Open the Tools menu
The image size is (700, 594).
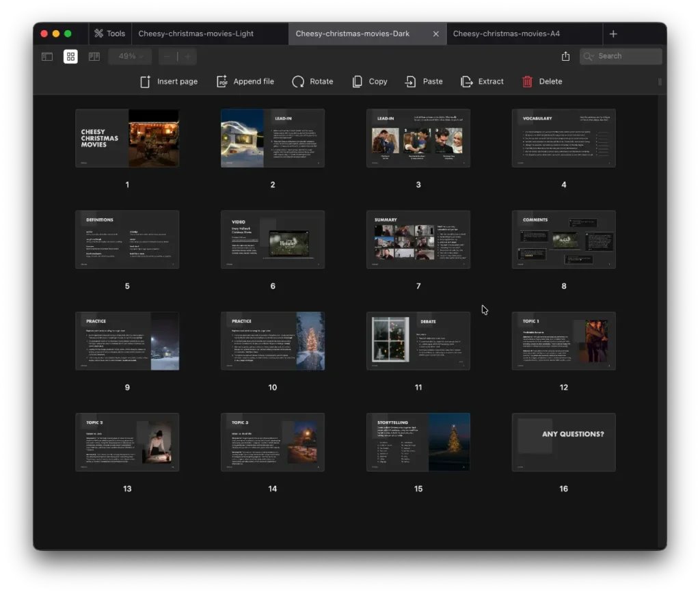tap(109, 33)
